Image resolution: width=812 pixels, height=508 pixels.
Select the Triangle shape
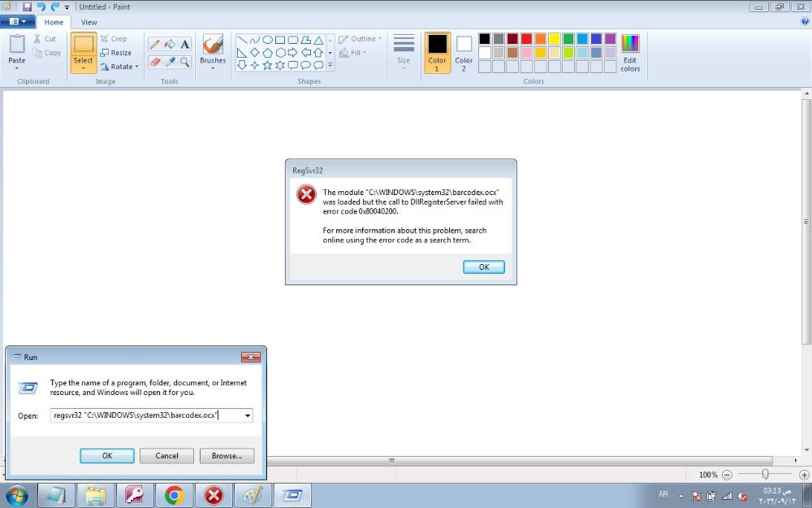[x=318, y=40]
